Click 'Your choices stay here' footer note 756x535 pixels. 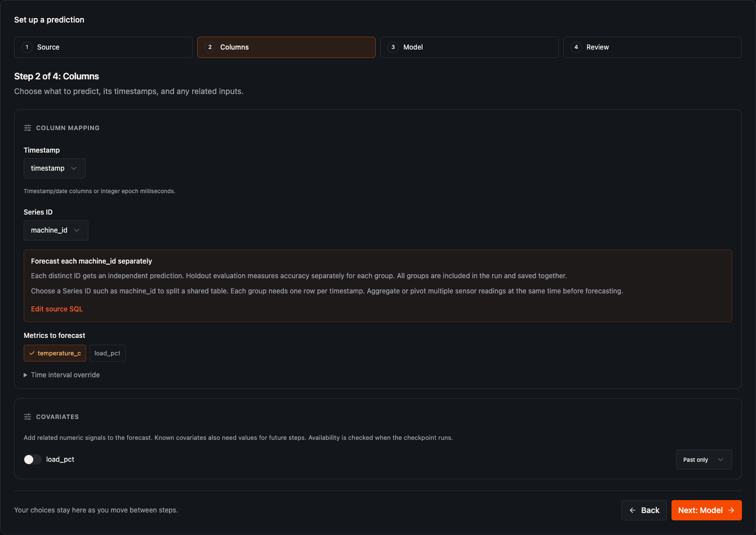tap(96, 510)
